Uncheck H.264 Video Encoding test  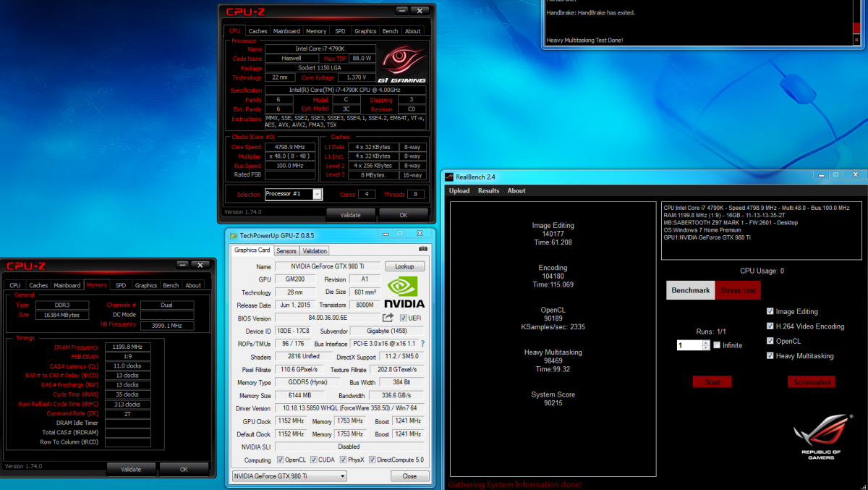tap(770, 326)
